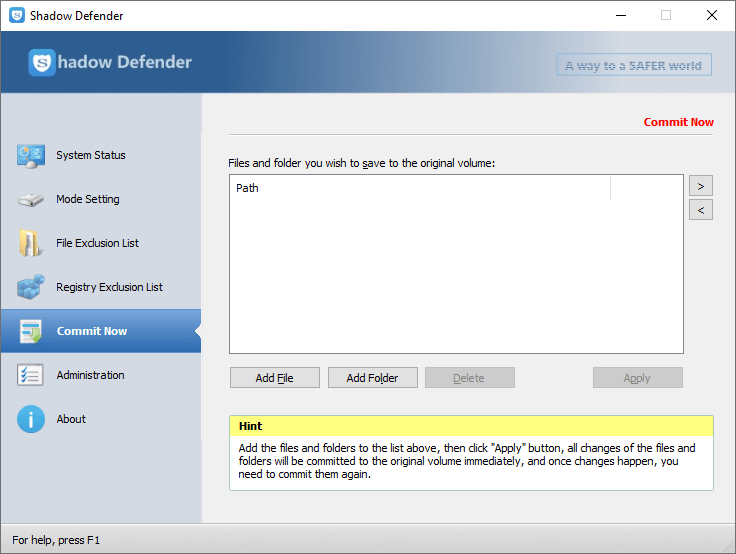Open the System Status page
Viewport: 736px width, 554px height.
(101, 155)
